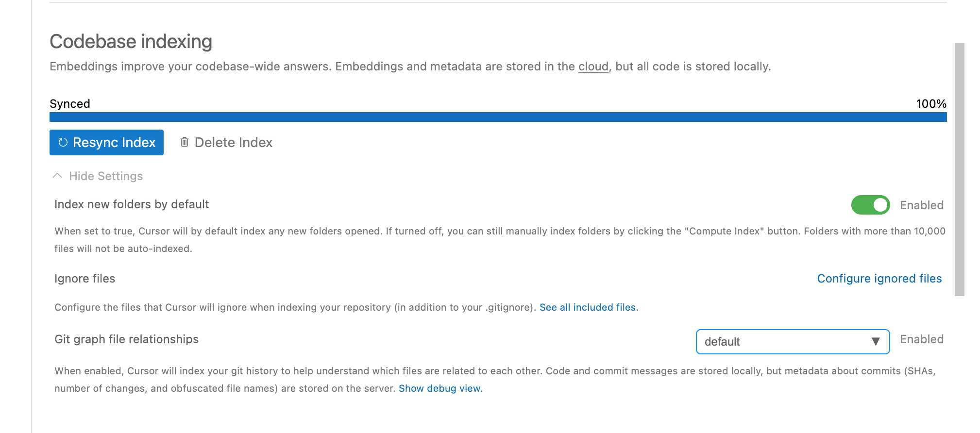This screenshot has width=980, height=433.
Task: Collapse settings using the upward chevron
Action: (57, 176)
